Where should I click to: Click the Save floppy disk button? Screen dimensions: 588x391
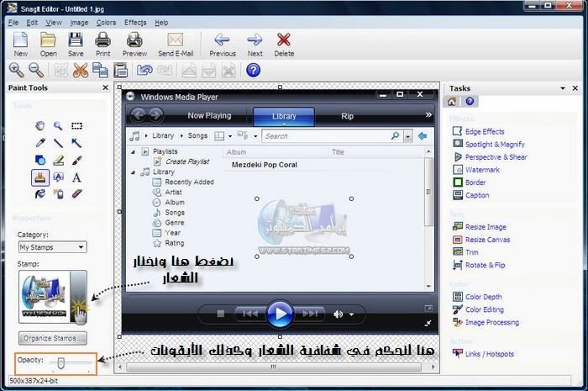pos(76,44)
